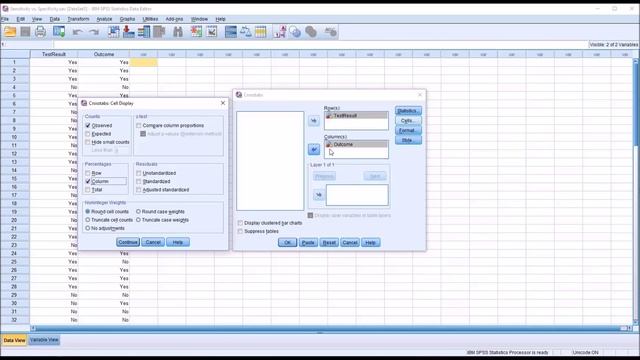Click the Weight cases scale icon

click(x=246, y=32)
